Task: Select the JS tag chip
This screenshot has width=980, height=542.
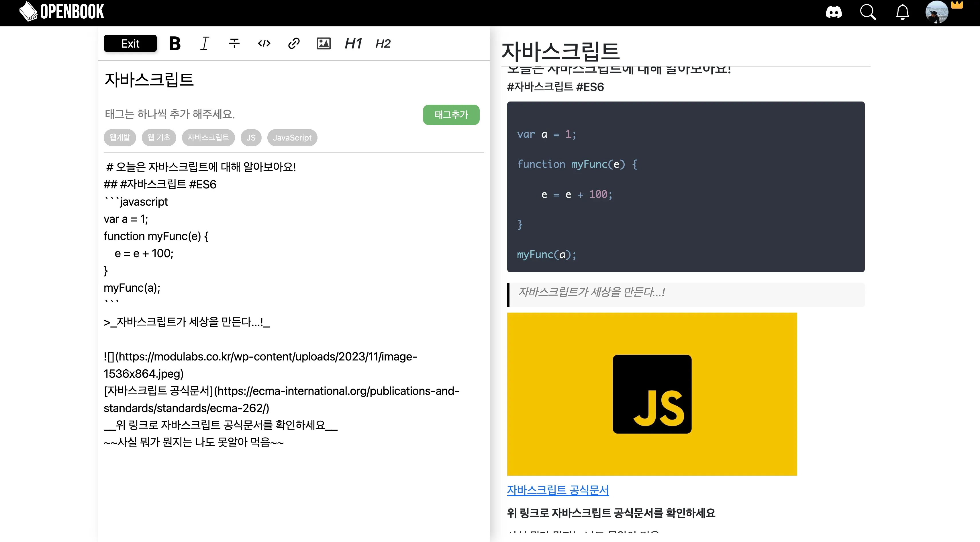Action: pyautogui.click(x=251, y=137)
